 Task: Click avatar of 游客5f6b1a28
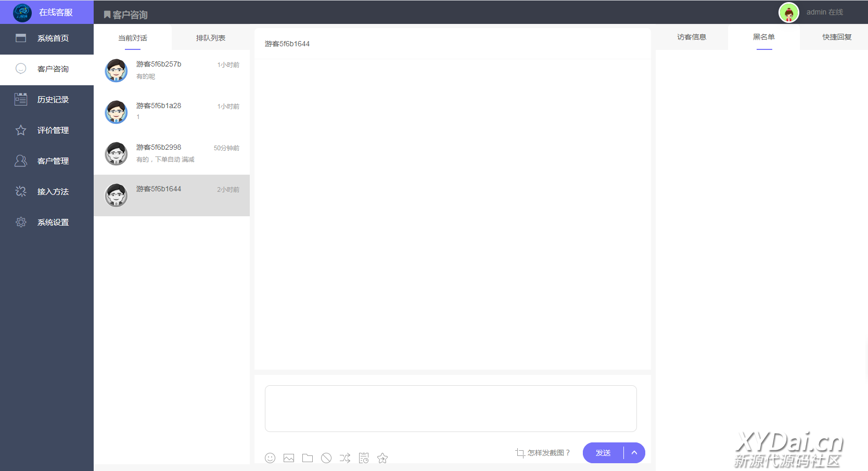(x=116, y=112)
